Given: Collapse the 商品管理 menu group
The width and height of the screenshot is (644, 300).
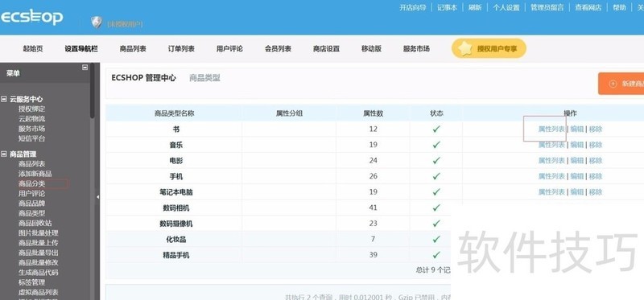Looking at the screenshot, I should coord(4,154).
